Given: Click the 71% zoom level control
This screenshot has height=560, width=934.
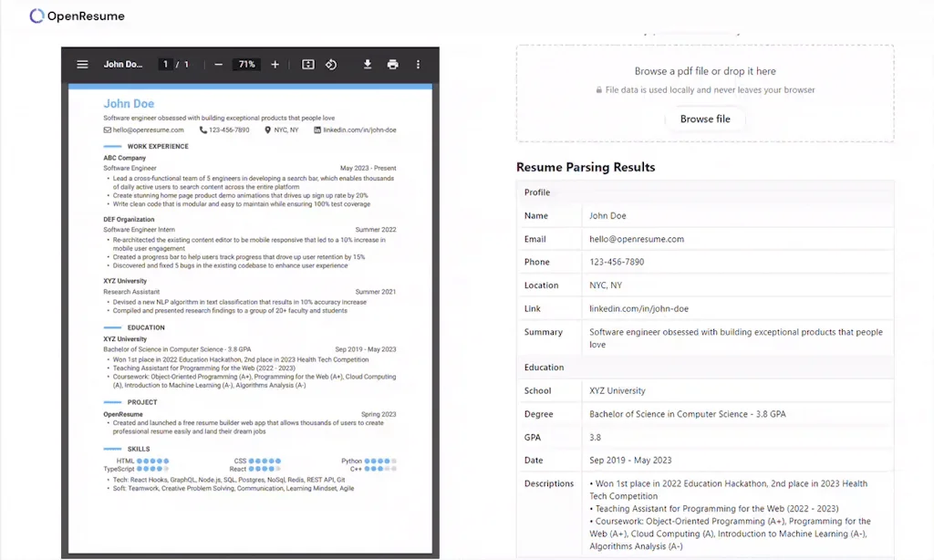Looking at the screenshot, I should pos(248,64).
